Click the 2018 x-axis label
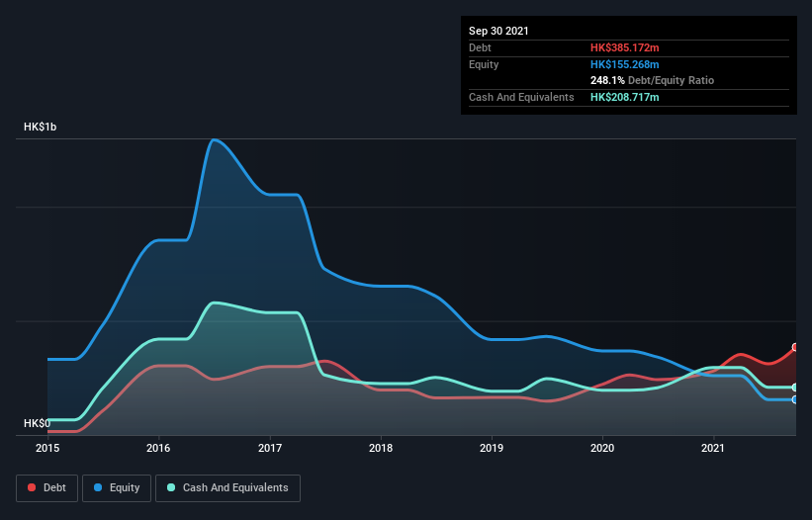This screenshot has height=520, width=812. click(381, 448)
